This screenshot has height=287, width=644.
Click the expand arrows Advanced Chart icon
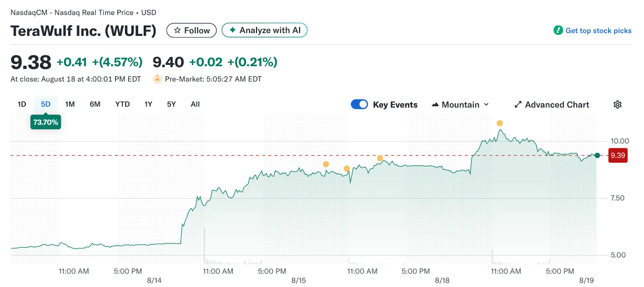[518, 105]
